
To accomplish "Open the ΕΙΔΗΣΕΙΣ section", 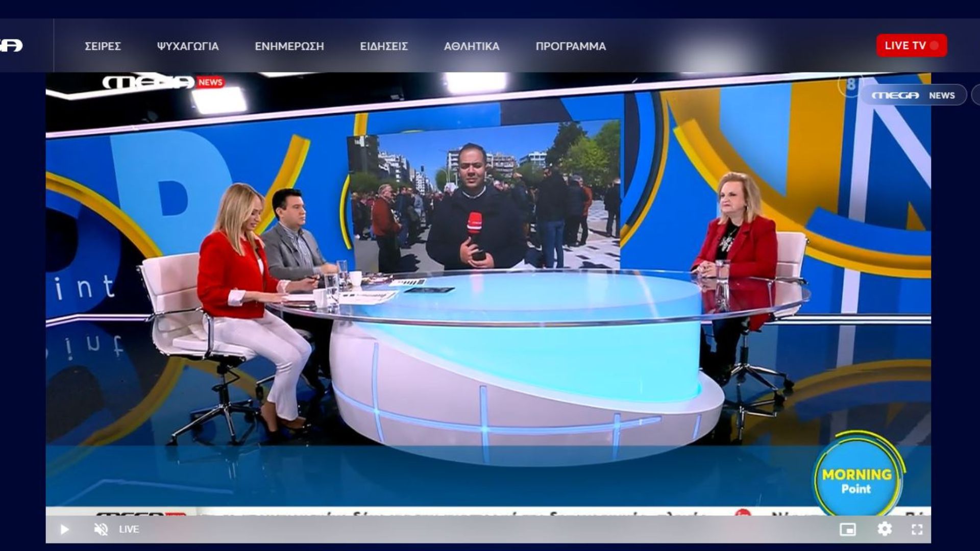I will point(384,46).
